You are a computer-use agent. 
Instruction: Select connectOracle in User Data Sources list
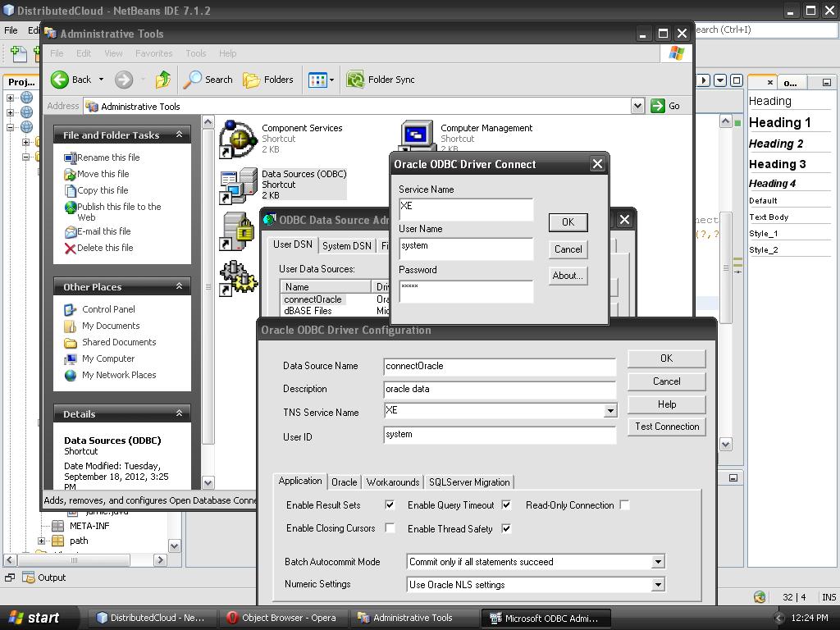point(313,299)
